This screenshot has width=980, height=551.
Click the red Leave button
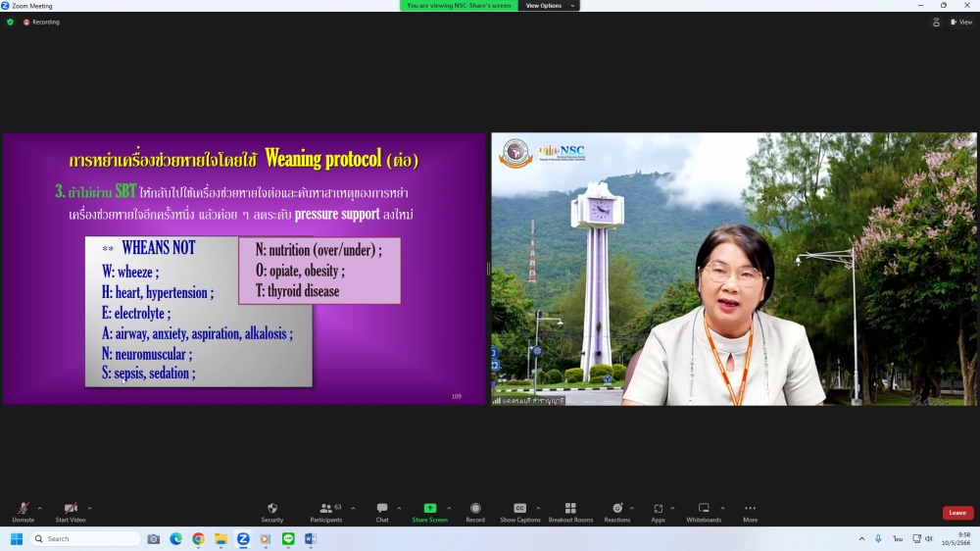[957, 513]
